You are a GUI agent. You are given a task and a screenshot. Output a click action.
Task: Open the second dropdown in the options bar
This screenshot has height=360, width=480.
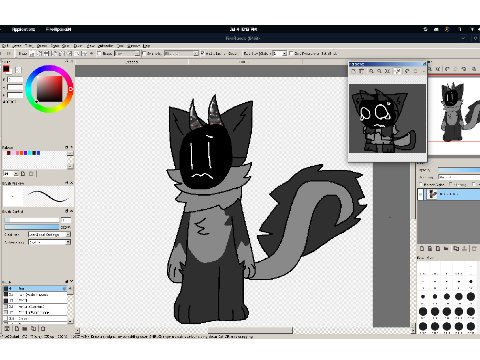point(182,53)
